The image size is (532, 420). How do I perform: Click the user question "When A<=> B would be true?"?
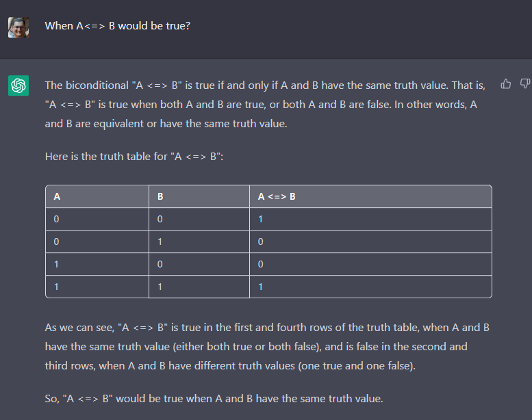[117, 26]
